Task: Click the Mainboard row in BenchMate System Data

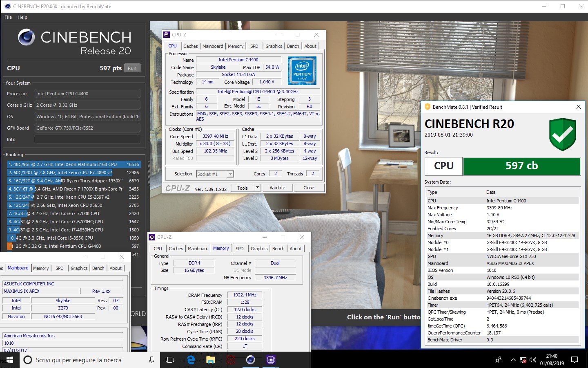Action: (x=503, y=263)
